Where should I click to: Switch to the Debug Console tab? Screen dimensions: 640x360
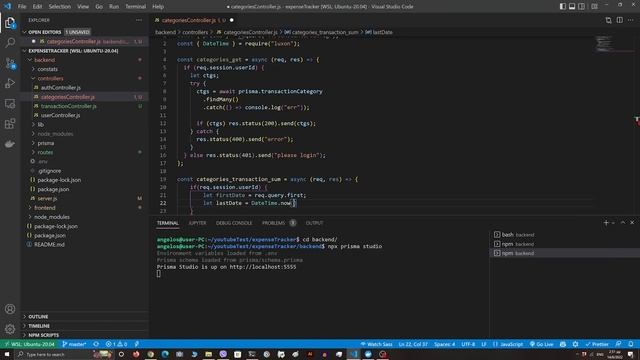(234, 223)
